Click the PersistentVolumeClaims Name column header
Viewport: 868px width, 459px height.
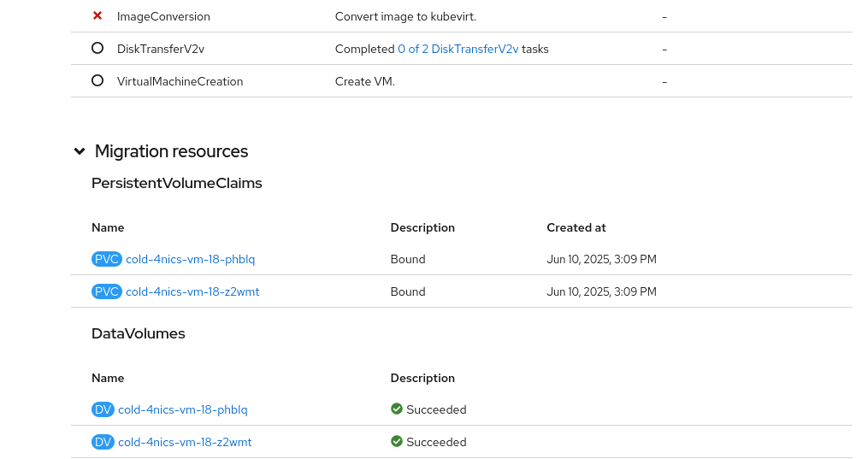108,227
